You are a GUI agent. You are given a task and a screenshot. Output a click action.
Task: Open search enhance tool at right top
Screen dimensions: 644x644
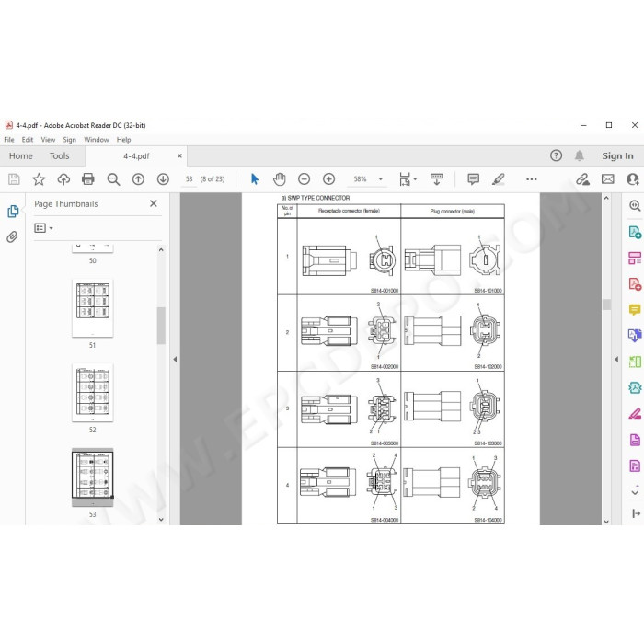click(635, 205)
